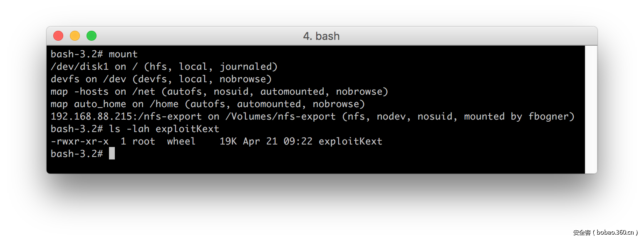Image resolution: width=644 pixels, height=240 pixels.
Task: Click the "mount" command on first line
Action: point(123,54)
